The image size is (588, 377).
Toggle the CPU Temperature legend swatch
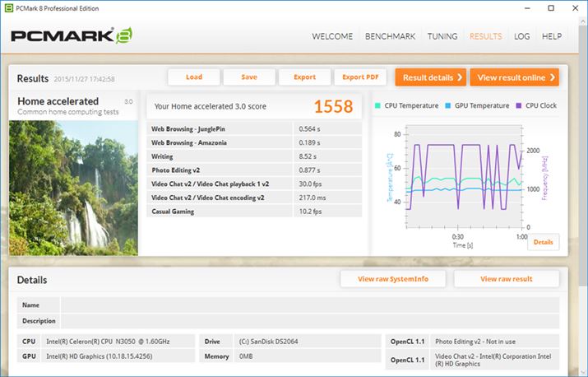pos(378,105)
